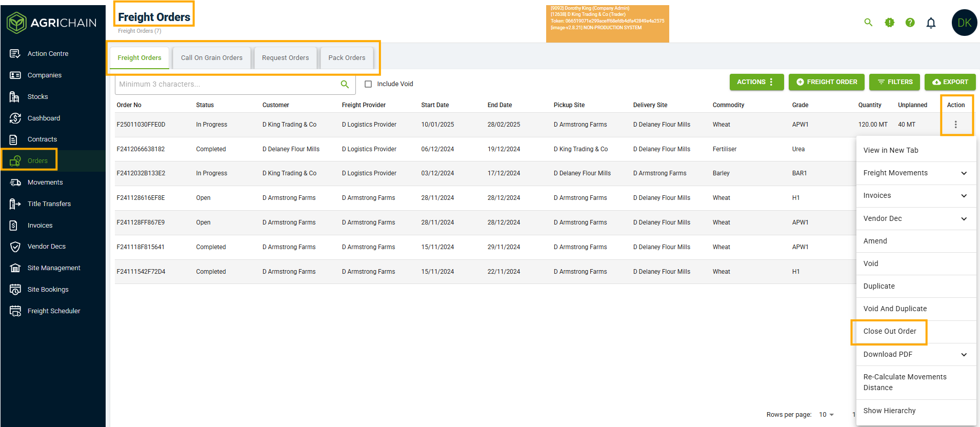This screenshot has width=980, height=427.
Task: Expand Freight Movements submenu
Action: (964, 173)
